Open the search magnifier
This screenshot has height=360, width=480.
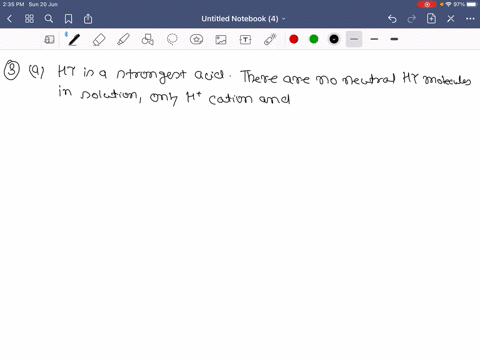[x=49, y=19]
